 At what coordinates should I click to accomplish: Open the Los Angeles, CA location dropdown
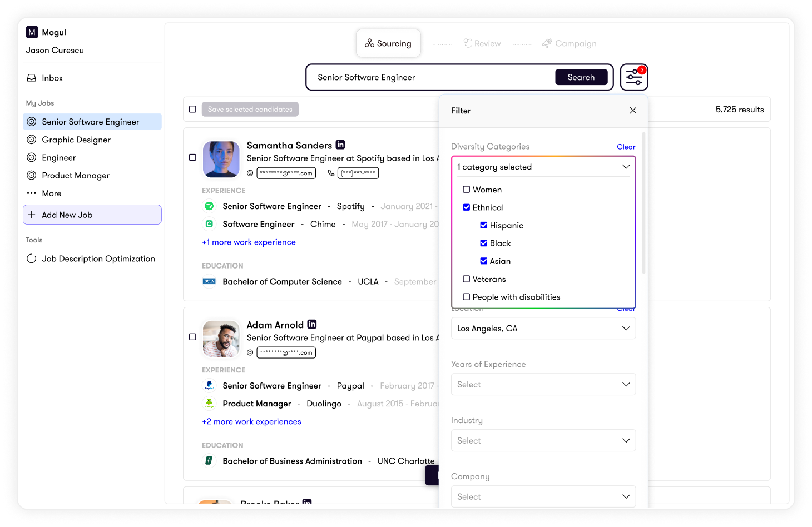pyautogui.click(x=543, y=329)
